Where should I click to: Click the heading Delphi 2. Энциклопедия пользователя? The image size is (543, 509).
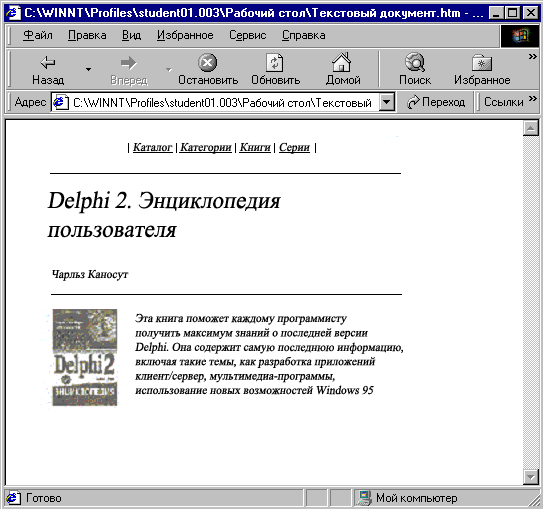click(x=164, y=215)
